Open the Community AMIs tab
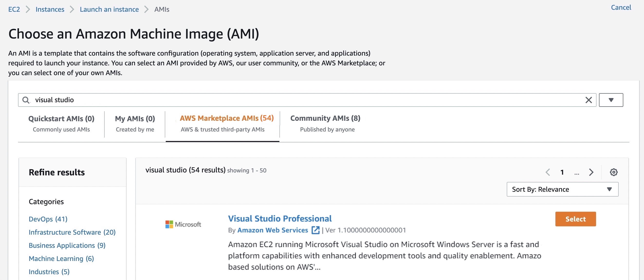 [325, 123]
